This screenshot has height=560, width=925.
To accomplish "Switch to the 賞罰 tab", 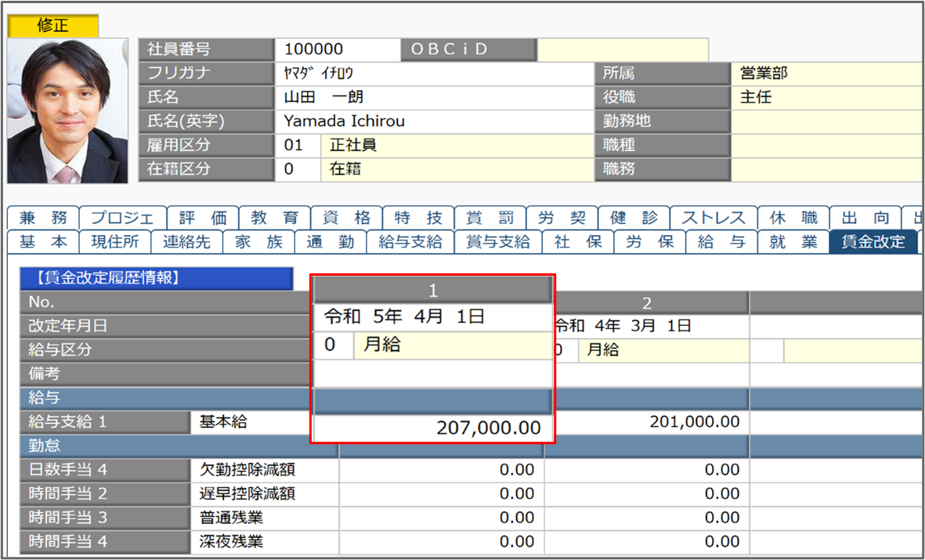I will point(490,218).
